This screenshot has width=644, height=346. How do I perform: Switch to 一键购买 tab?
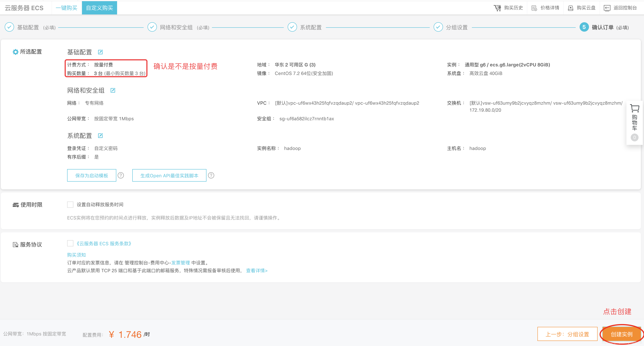tap(67, 8)
